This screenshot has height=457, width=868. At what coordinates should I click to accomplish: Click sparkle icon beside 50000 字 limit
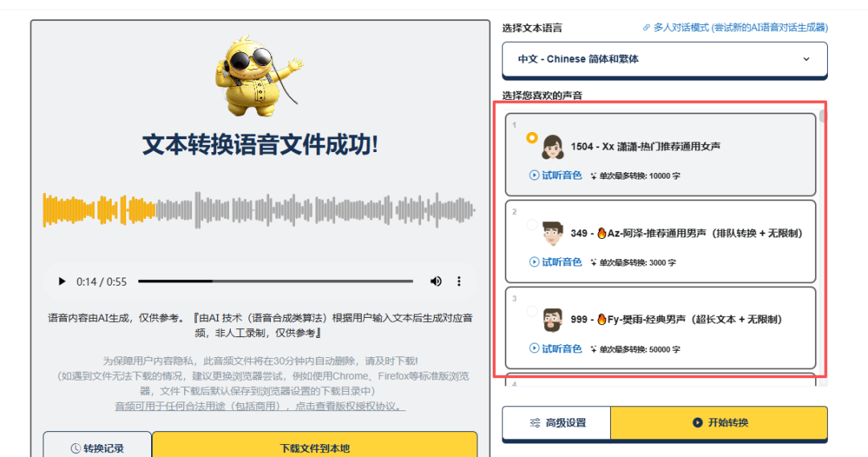pyautogui.click(x=593, y=349)
